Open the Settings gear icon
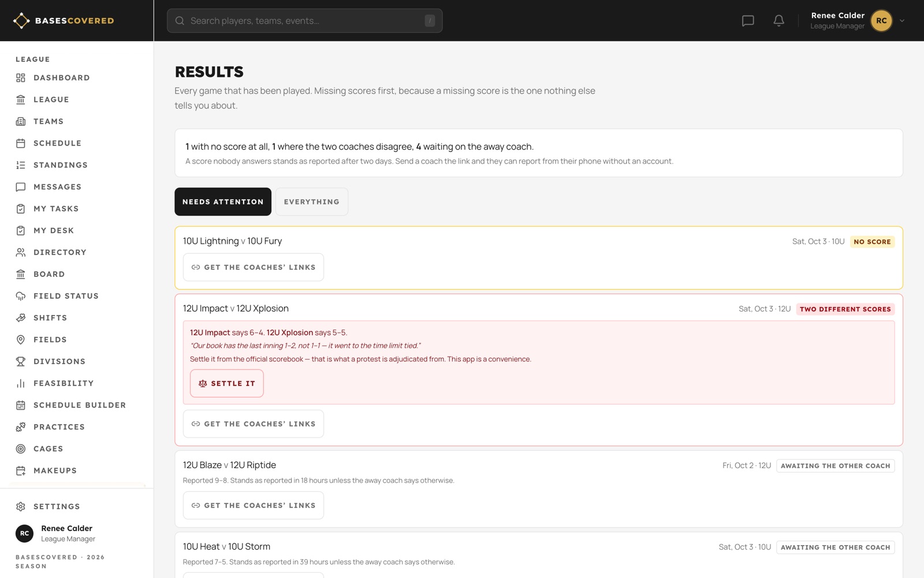Viewport: 924px width, 578px height. [21, 506]
